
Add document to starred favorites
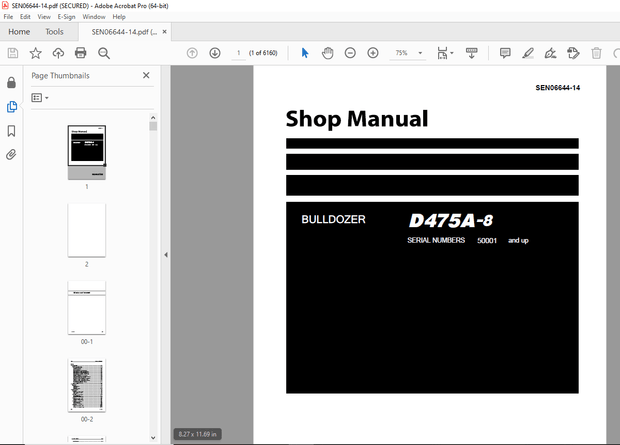36,53
